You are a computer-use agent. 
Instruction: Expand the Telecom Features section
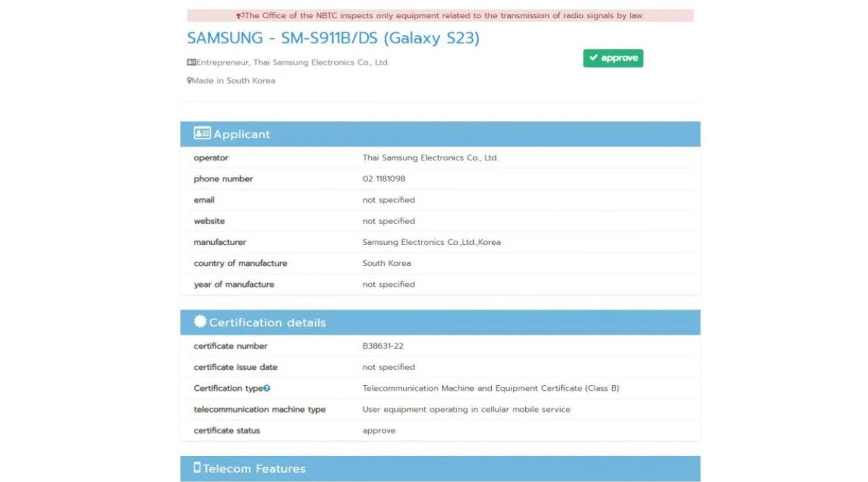[441, 468]
